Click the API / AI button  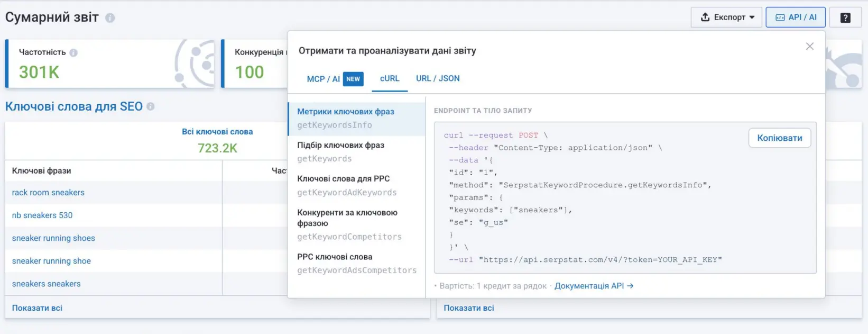tap(796, 17)
